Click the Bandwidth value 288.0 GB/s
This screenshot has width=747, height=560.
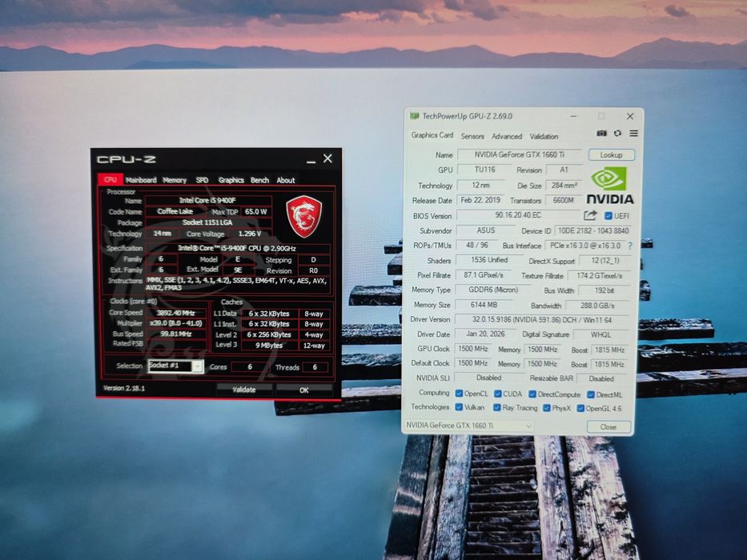[x=597, y=306]
